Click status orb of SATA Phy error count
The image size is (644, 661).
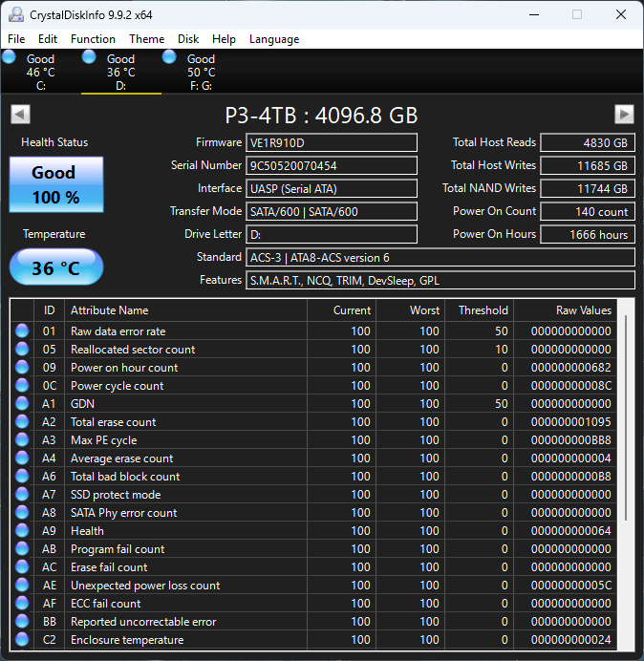[x=22, y=512]
